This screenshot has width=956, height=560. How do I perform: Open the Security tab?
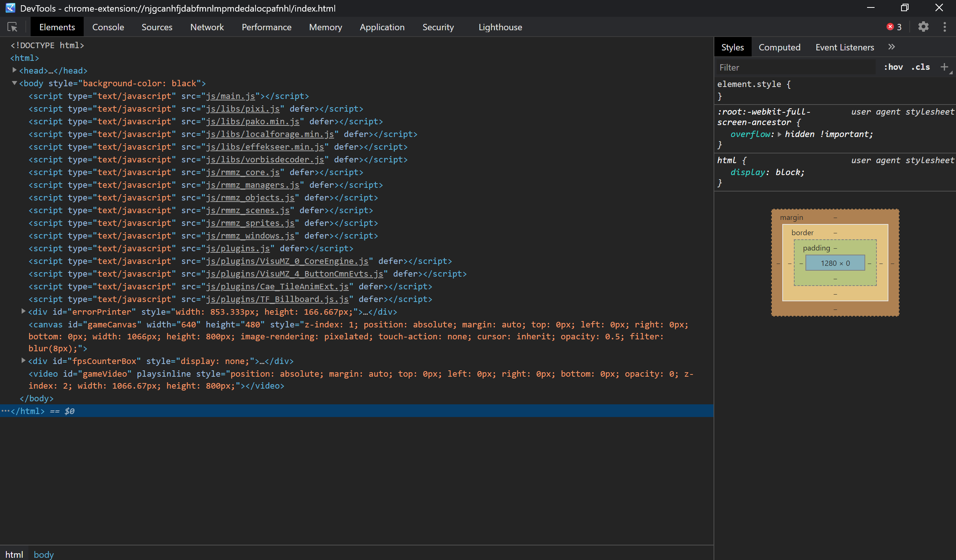(x=438, y=27)
